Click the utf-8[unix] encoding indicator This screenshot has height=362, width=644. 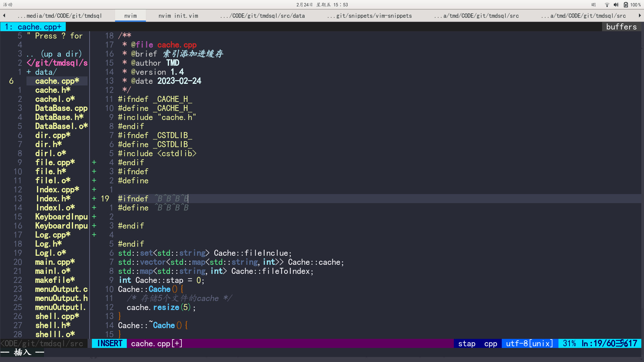tap(529, 343)
